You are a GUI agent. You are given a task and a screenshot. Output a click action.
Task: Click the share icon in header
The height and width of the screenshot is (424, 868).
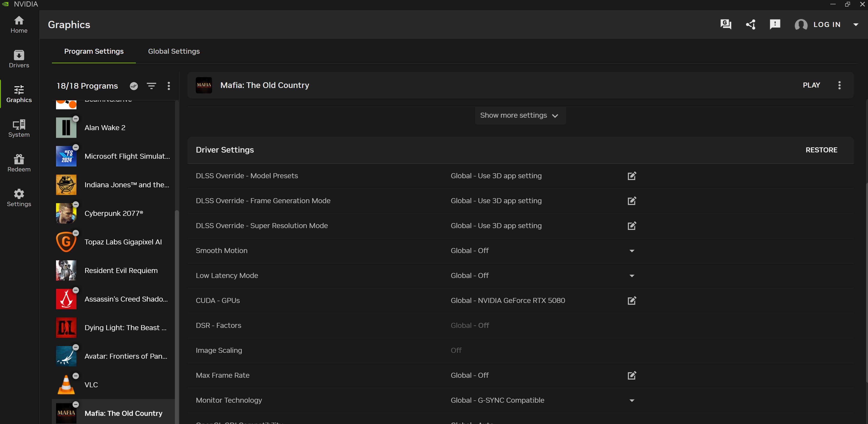click(x=751, y=24)
